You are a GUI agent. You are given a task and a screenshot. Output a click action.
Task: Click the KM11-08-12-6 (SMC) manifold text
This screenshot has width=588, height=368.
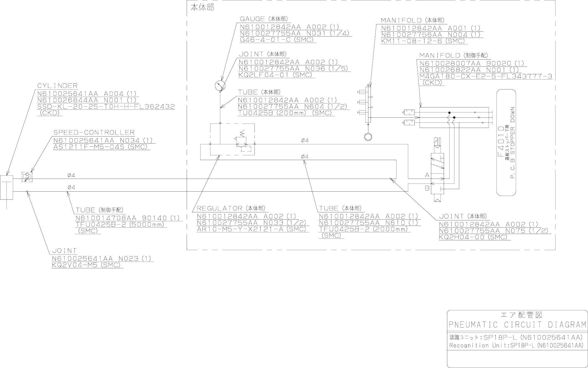click(x=423, y=41)
